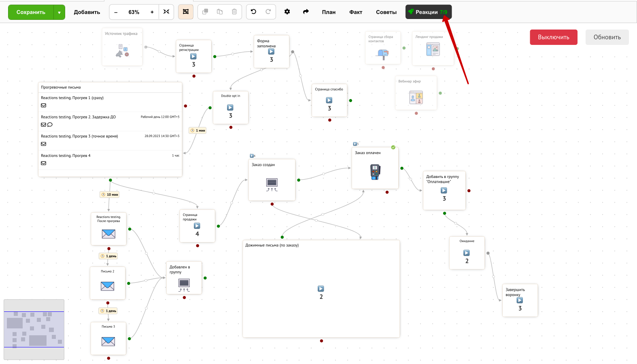This screenshot has height=364, width=637.
Task: Click delay label between Письмо 2 and Письмо 3
Action: [x=108, y=311]
